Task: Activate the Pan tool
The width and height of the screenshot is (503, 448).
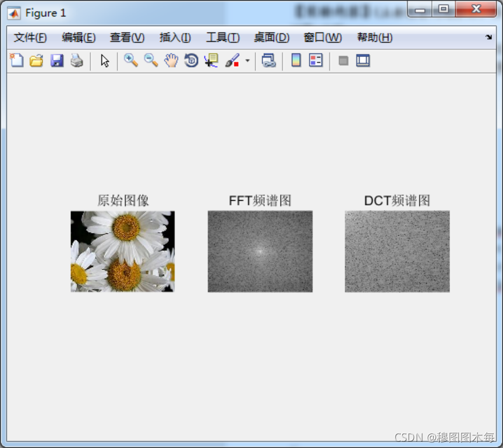Action: tap(171, 60)
